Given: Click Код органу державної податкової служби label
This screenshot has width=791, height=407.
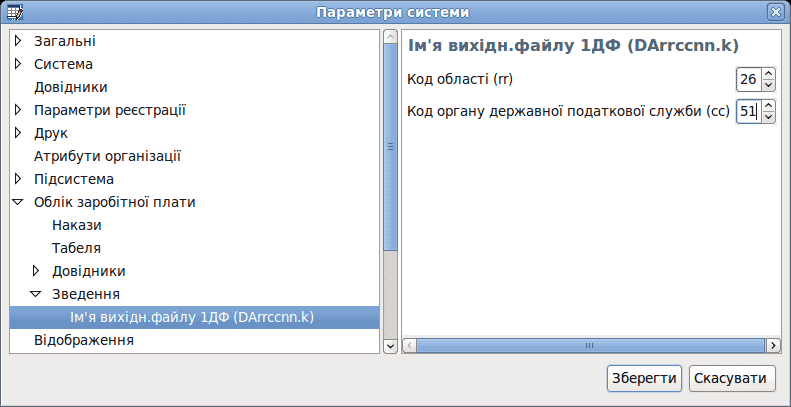Looking at the screenshot, I should click(569, 111).
